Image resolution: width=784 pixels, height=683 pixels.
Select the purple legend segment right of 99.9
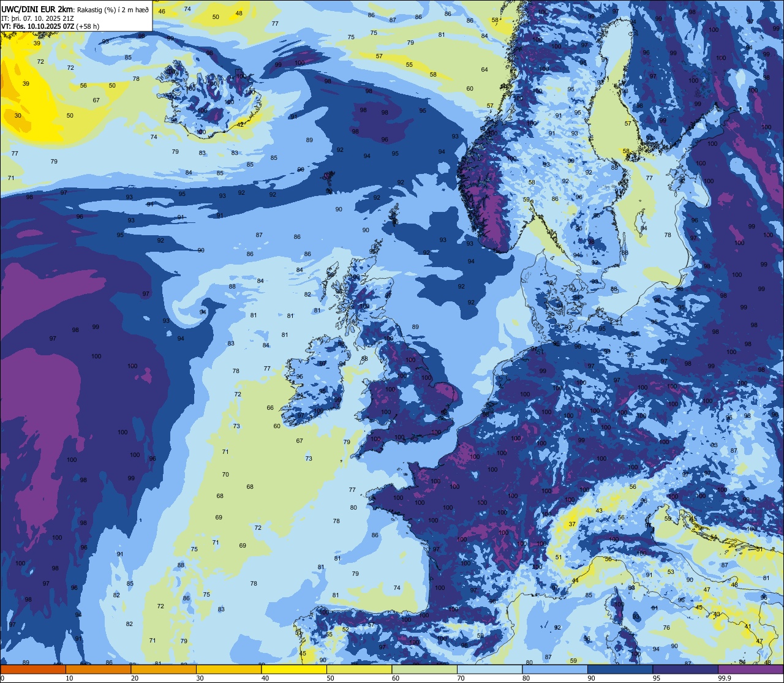(751, 669)
